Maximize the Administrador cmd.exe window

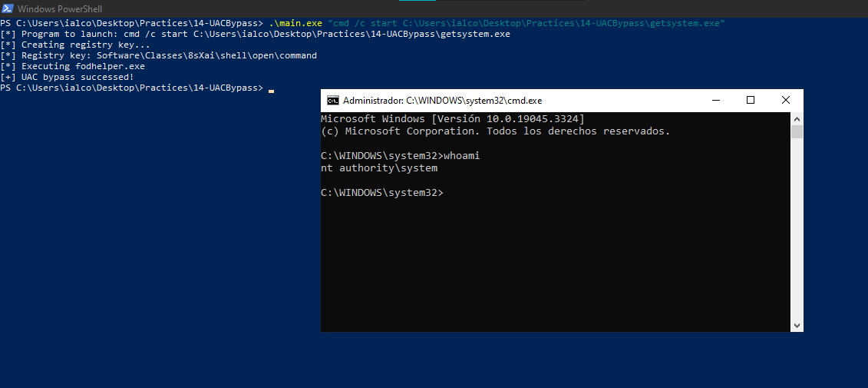coord(751,101)
